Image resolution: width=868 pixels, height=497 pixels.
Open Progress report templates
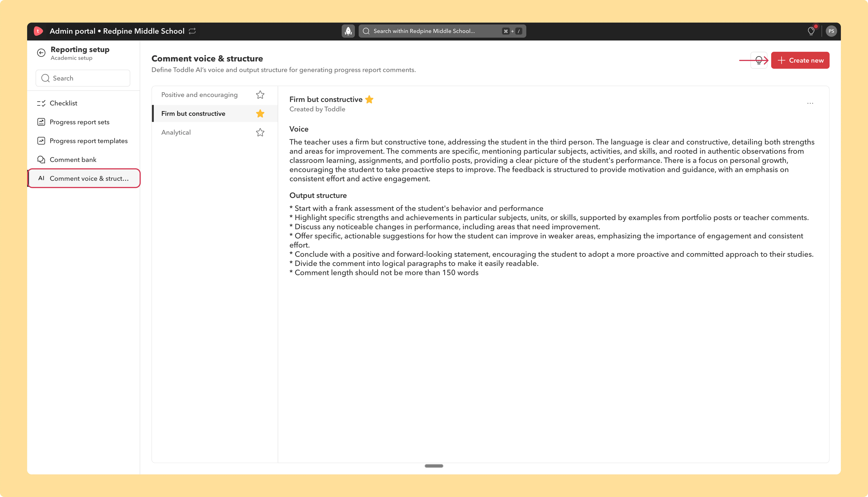pyautogui.click(x=84, y=141)
